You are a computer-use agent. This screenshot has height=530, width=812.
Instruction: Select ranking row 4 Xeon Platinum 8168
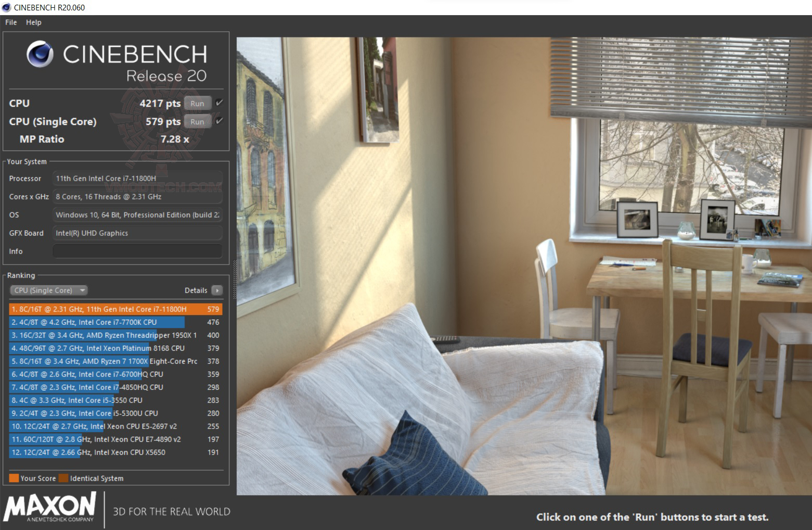(115, 348)
